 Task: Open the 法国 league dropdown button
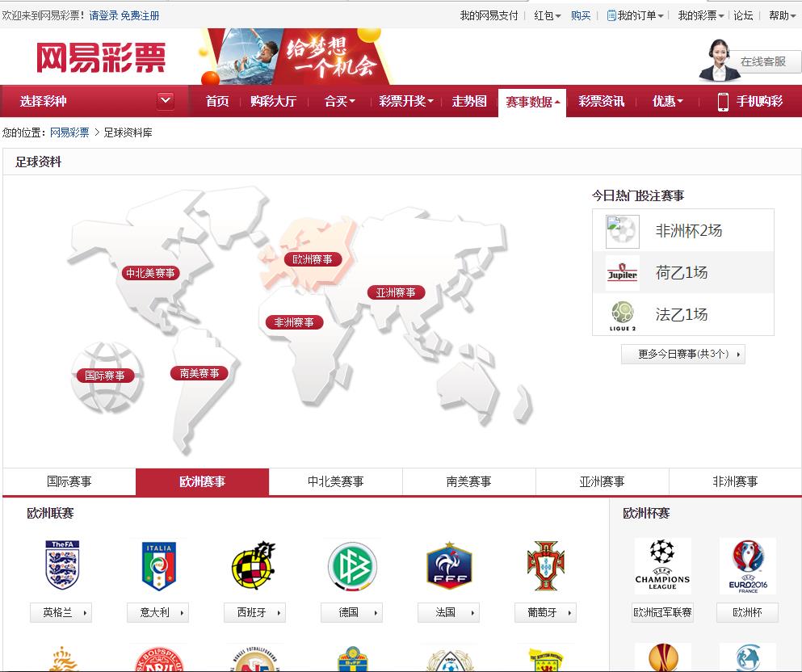(x=448, y=612)
